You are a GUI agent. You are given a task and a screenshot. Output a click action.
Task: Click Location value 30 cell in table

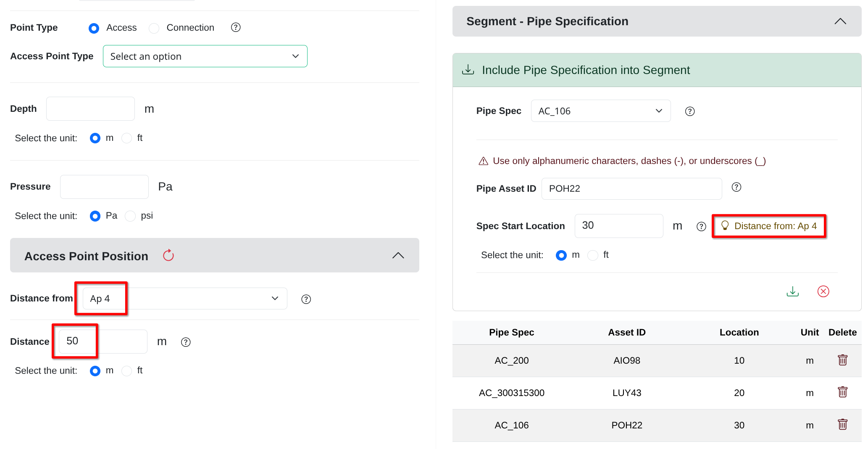pyautogui.click(x=739, y=425)
